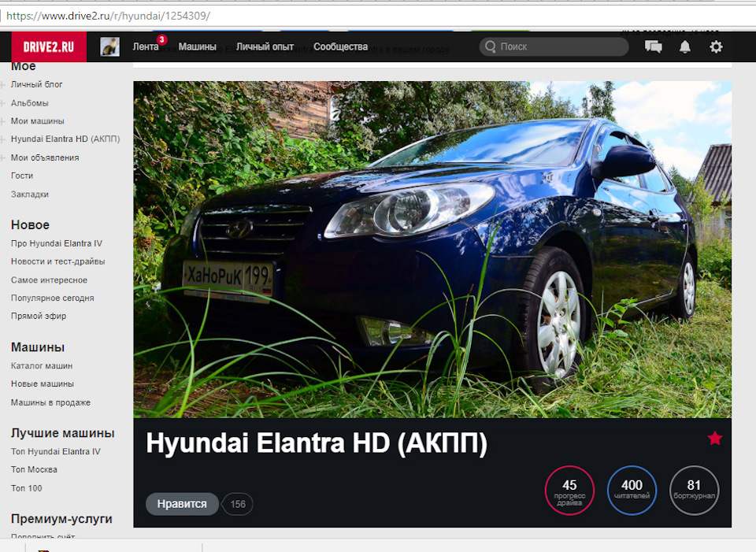Click the Премиум-услуги heading
This screenshot has width=756, height=552.
(x=61, y=519)
